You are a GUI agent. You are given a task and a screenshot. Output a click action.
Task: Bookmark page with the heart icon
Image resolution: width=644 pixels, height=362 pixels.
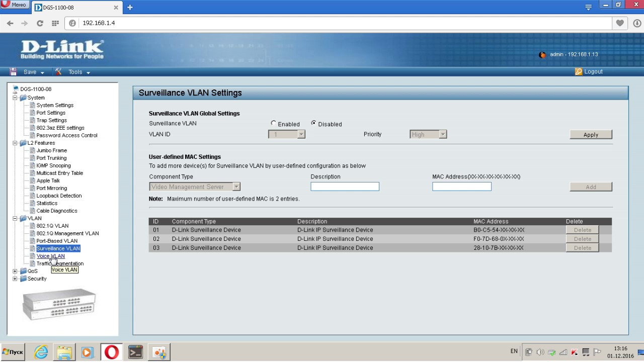click(x=620, y=23)
